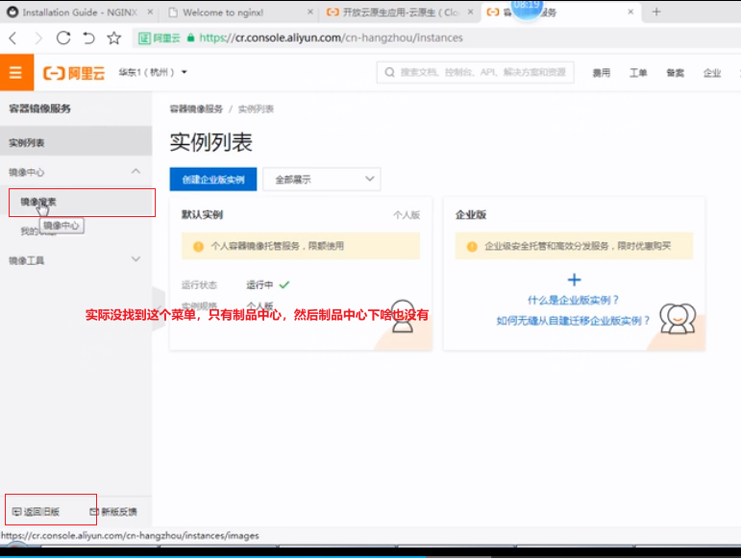This screenshot has width=741, height=560.
Task: Open a new browser tab with plus
Action: pyautogui.click(x=655, y=12)
